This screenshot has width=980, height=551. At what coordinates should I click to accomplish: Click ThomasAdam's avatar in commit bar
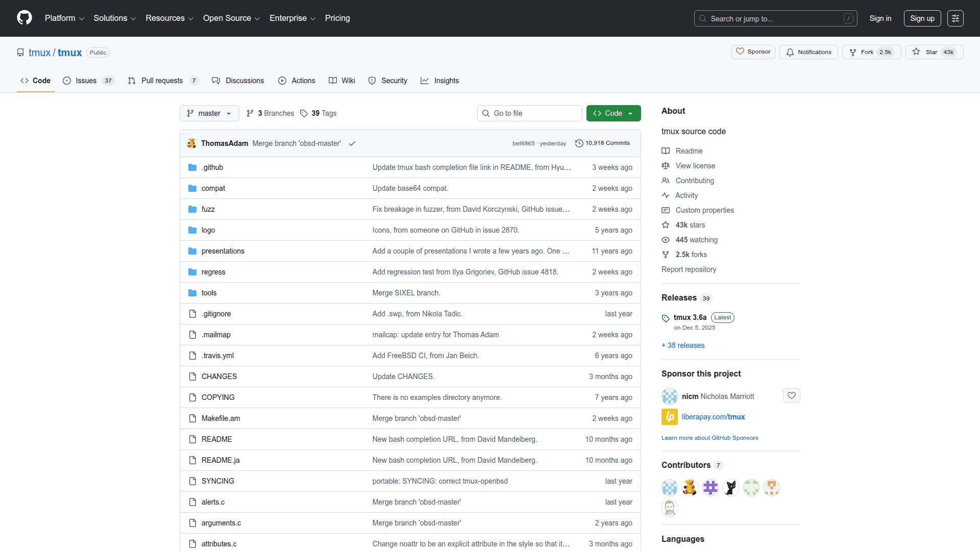click(192, 143)
